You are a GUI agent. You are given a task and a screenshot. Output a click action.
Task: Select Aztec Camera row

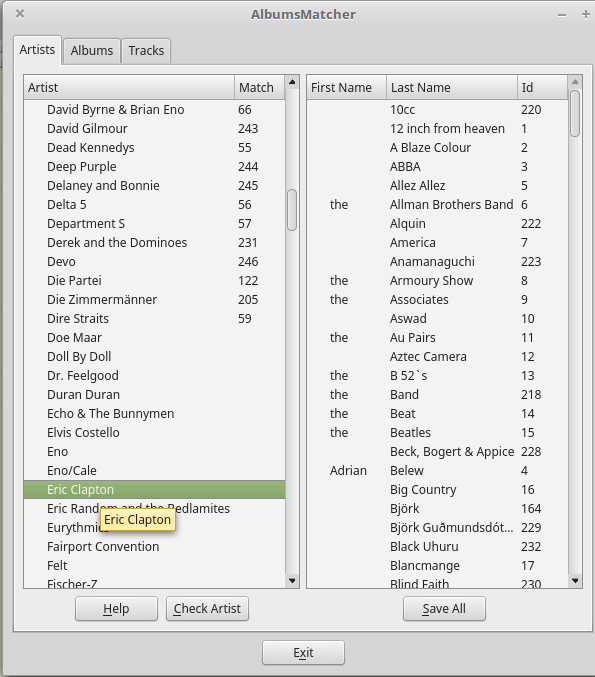tap(437, 357)
